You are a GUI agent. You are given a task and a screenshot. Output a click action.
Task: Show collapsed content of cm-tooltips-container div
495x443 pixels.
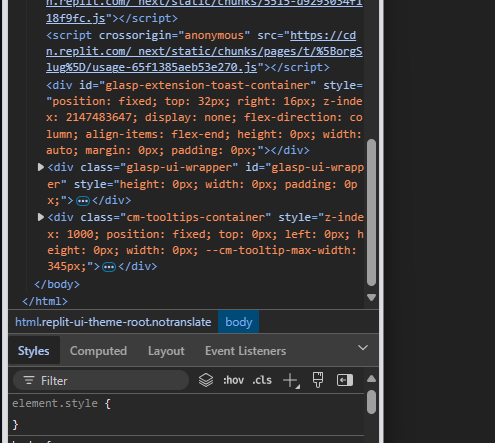pos(109,267)
